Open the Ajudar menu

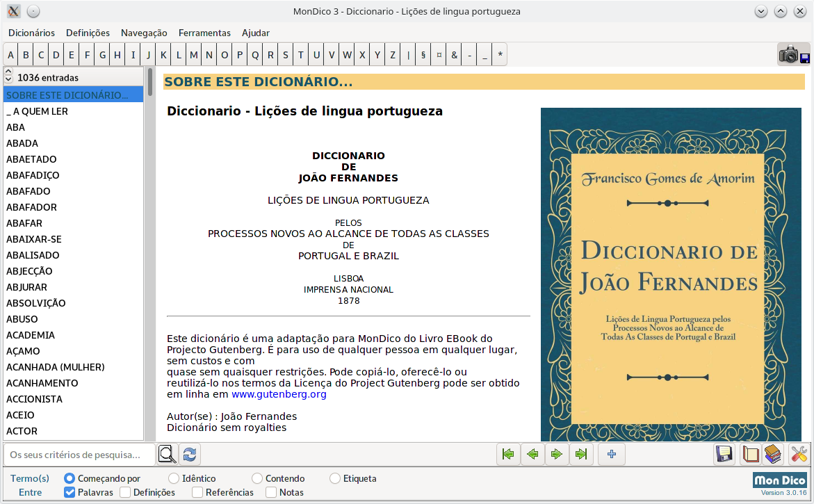tap(255, 33)
